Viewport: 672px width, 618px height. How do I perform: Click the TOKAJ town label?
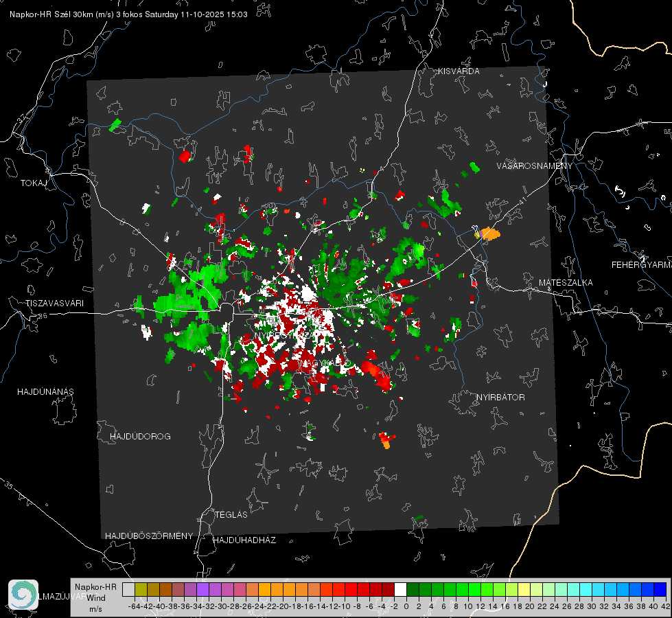34,183
